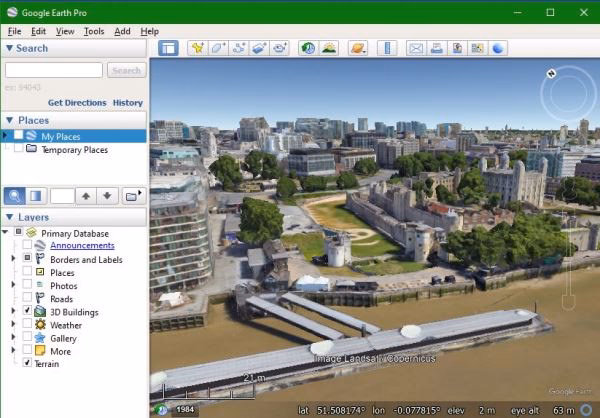
Task: Click the look-around compass ring
Action: point(568,94)
